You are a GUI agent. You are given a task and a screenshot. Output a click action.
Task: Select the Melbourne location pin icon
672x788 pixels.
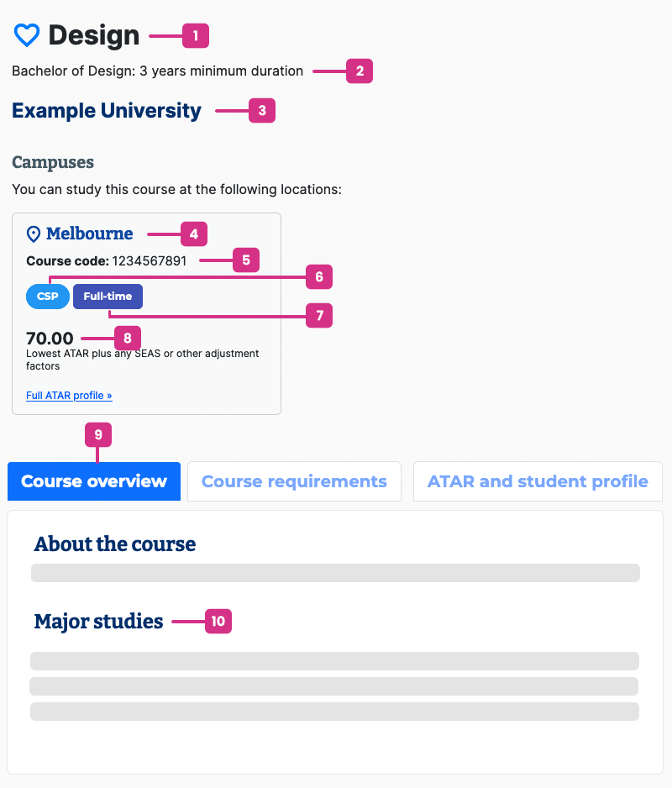(x=32, y=234)
